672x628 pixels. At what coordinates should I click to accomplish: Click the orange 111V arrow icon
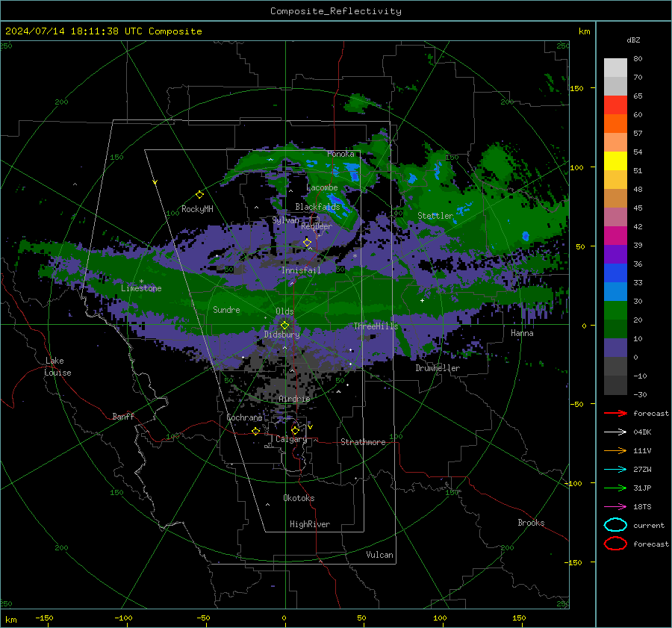[x=615, y=450]
